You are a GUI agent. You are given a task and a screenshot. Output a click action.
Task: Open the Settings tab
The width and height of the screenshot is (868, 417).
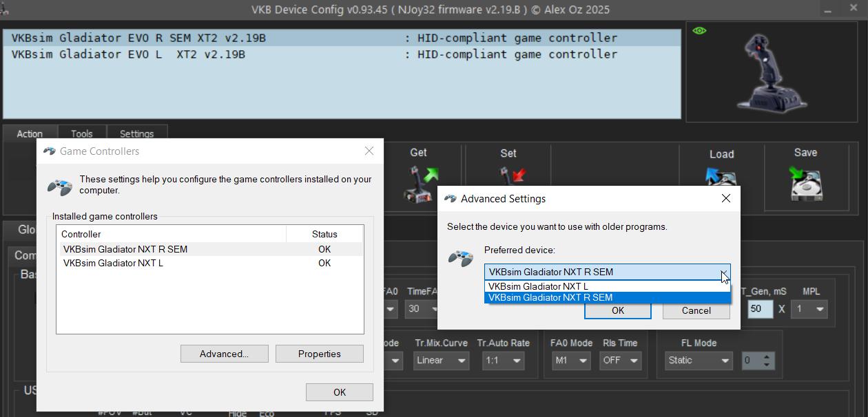pyautogui.click(x=136, y=133)
